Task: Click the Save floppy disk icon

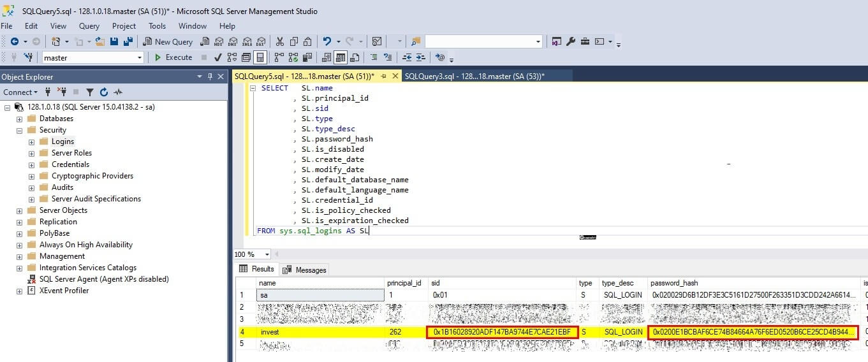Action: (114, 41)
